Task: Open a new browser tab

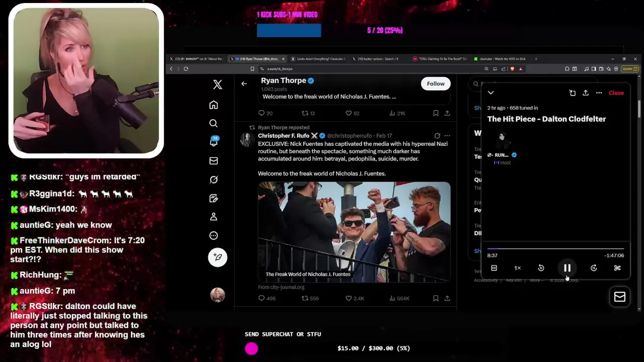Action: [x=536, y=59]
